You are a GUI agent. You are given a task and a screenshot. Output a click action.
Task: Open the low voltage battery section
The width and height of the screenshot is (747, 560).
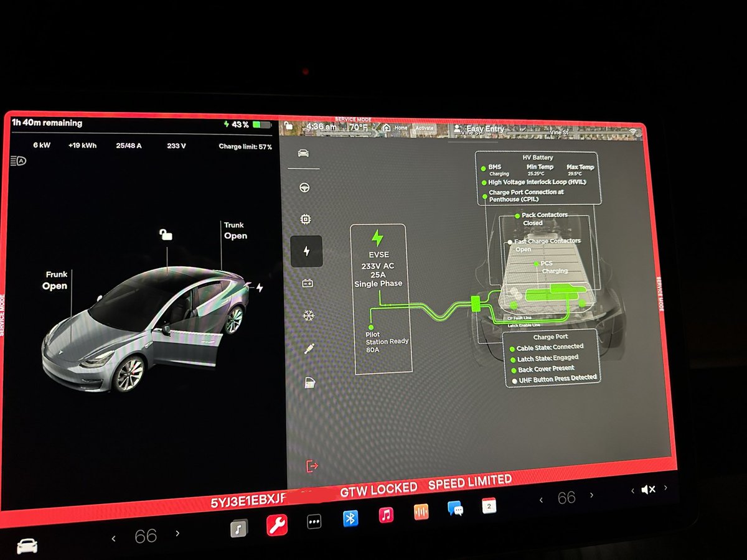click(308, 284)
